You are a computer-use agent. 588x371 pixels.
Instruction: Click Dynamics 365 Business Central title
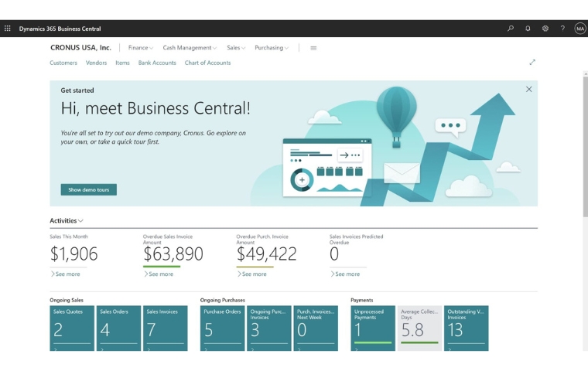click(x=60, y=29)
